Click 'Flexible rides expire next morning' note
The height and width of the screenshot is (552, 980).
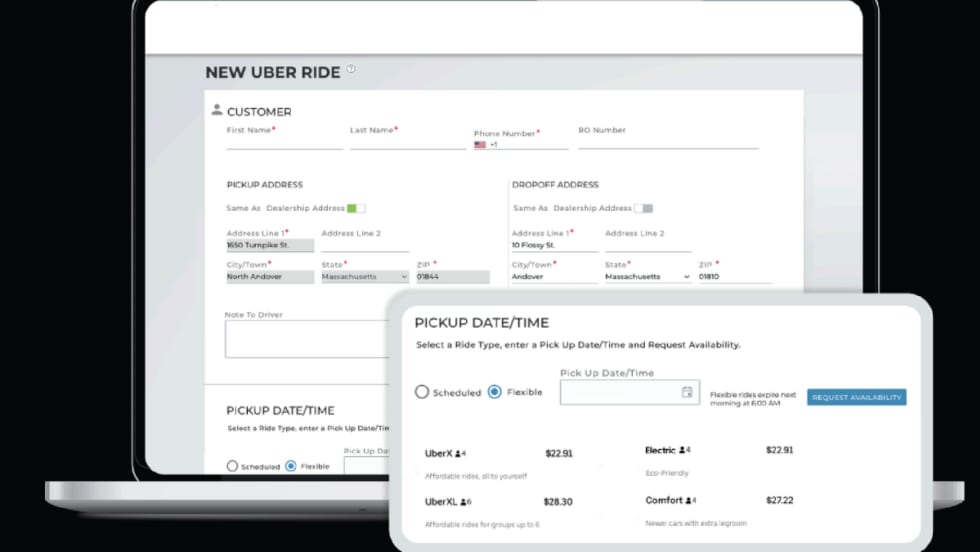(x=753, y=399)
